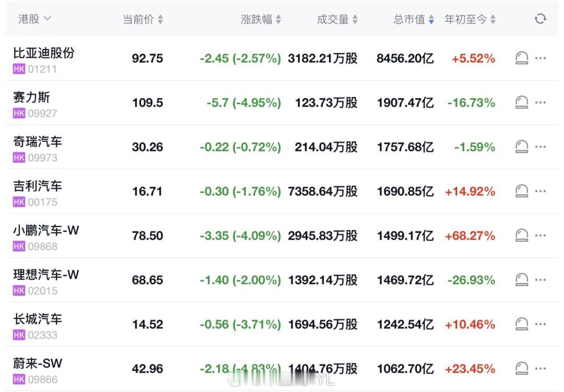Open 赛力斯 stock details
This screenshot has height=392, width=564.
(32, 97)
